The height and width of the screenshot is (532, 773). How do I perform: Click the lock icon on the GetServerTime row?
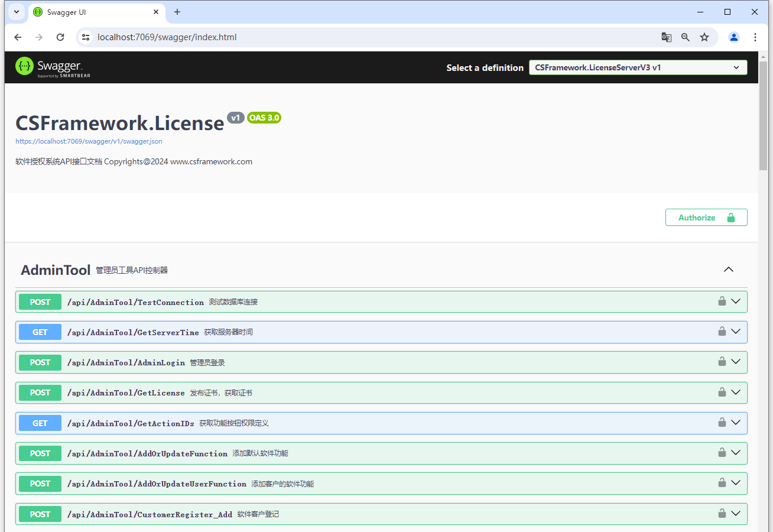point(722,331)
